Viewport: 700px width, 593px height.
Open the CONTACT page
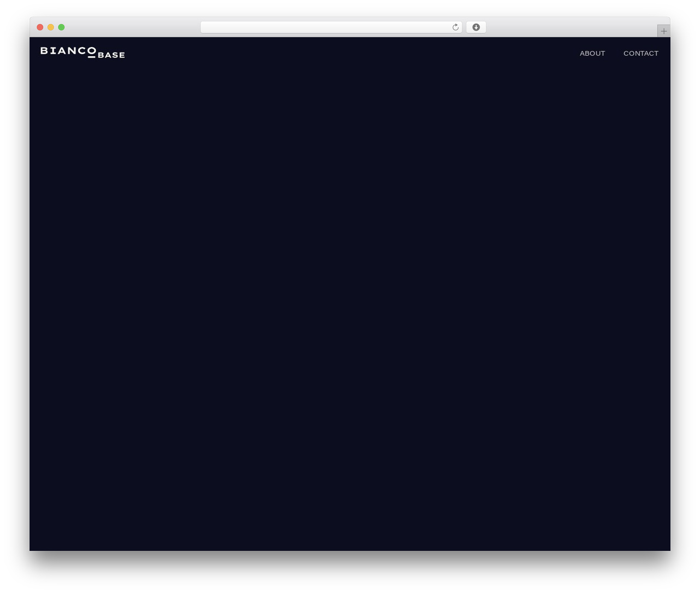click(x=641, y=53)
